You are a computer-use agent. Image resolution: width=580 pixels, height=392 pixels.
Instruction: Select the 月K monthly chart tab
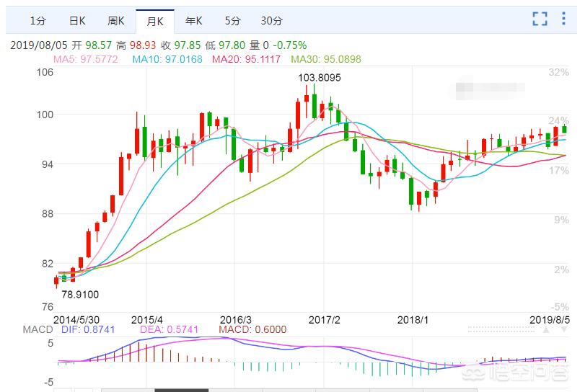[155, 21]
